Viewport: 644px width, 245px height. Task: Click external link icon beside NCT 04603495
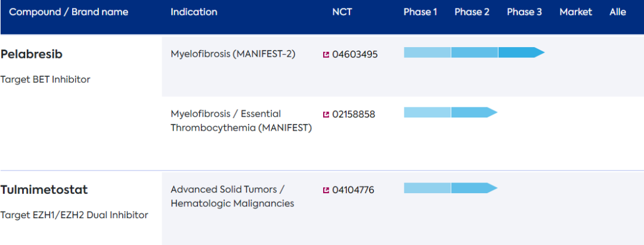coord(326,55)
